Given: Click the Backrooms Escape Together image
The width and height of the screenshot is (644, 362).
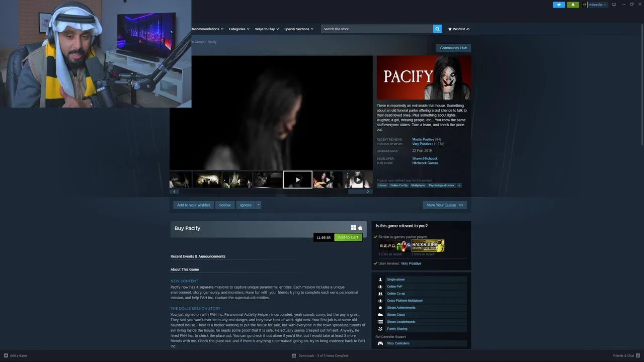Looking at the screenshot, I should (x=428, y=245).
